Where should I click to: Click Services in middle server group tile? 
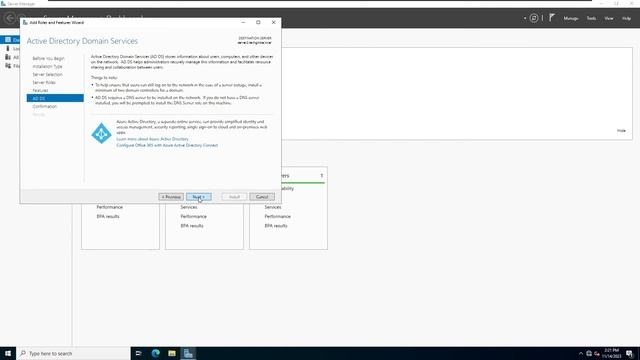189,207
